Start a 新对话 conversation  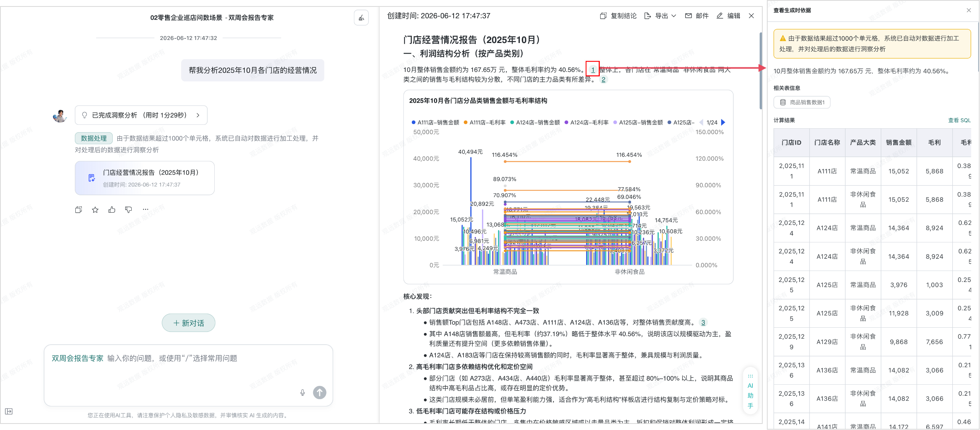click(x=188, y=323)
